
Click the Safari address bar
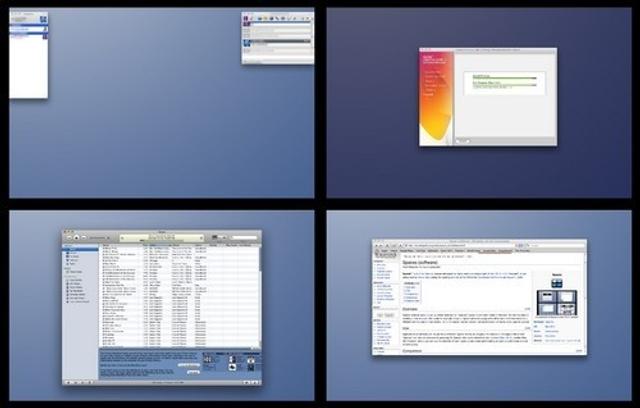pyautogui.click(x=460, y=245)
